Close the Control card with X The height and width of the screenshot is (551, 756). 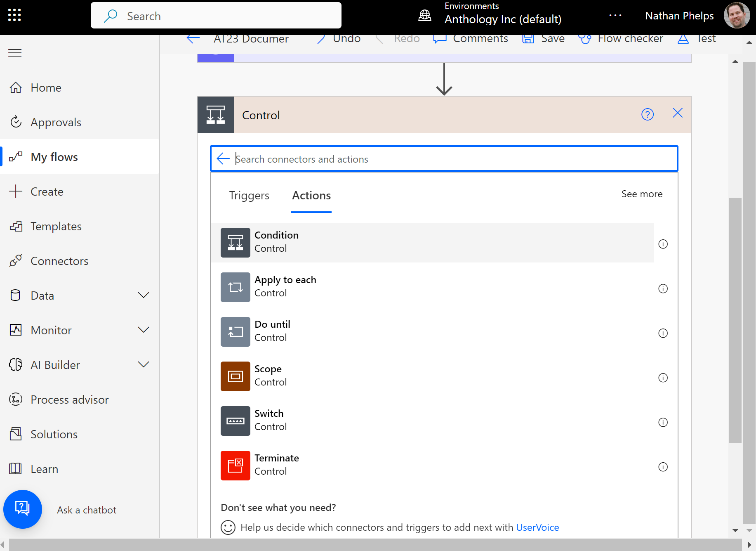pos(678,113)
